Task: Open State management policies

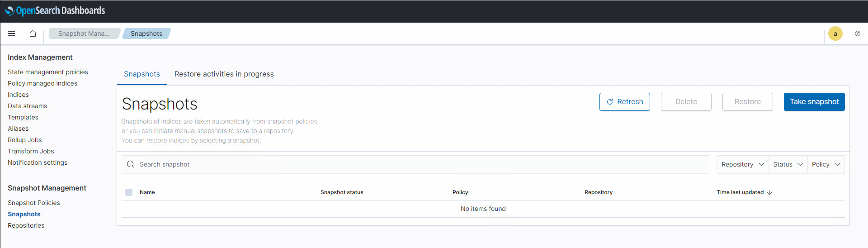Action: (x=48, y=72)
